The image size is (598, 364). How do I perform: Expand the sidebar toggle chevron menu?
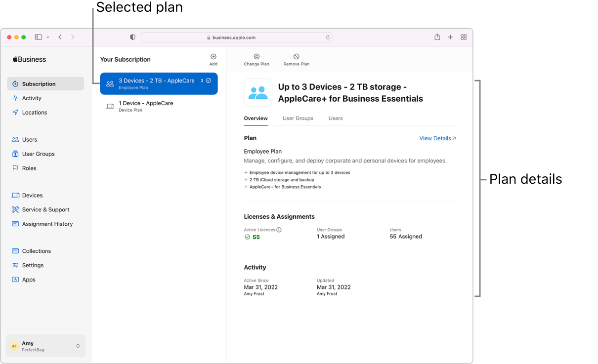(47, 37)
